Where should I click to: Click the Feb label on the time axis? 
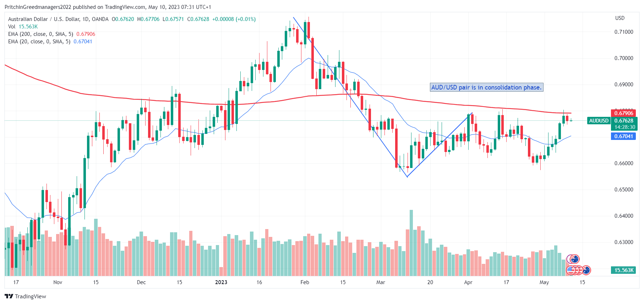(x=305, y=282)
